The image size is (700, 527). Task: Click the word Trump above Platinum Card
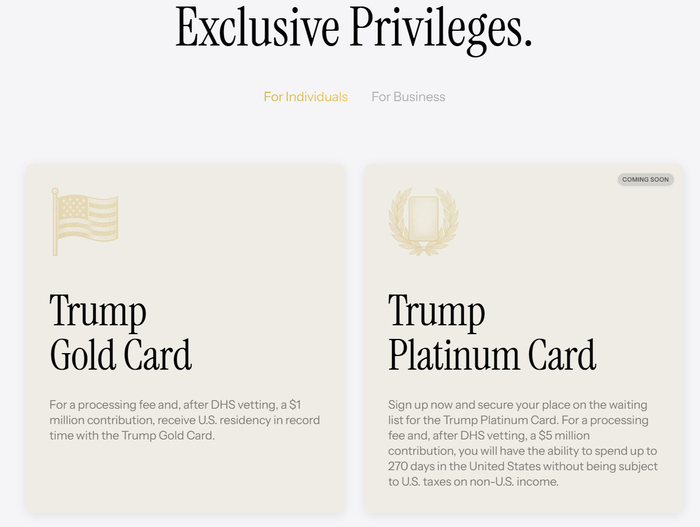pyautogui.click(x=437, y=311)
